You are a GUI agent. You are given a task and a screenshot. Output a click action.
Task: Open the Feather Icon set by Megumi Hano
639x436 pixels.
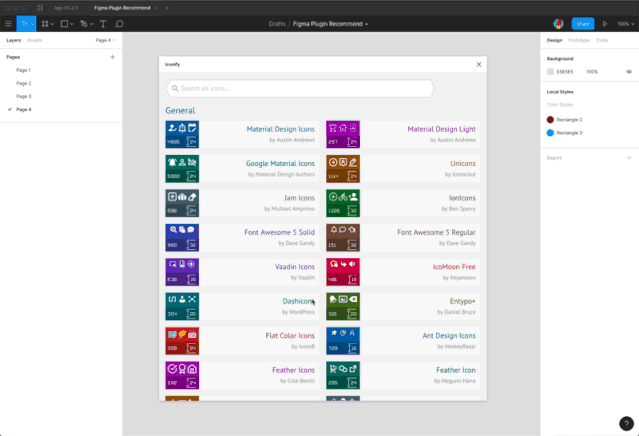[403, 375]
